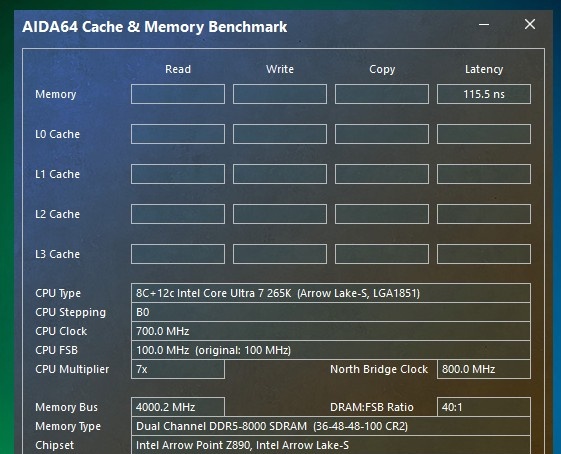This screenshot has height=454, width=561.
Task: Click the L3 Cache Read result box
Action: pos(178,254)
